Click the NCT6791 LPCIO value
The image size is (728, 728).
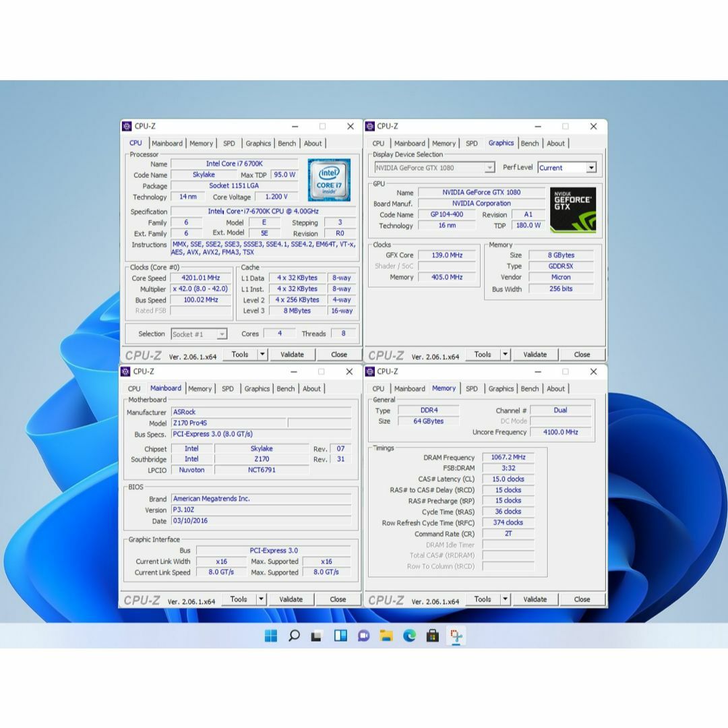click(x=262, y=470)
